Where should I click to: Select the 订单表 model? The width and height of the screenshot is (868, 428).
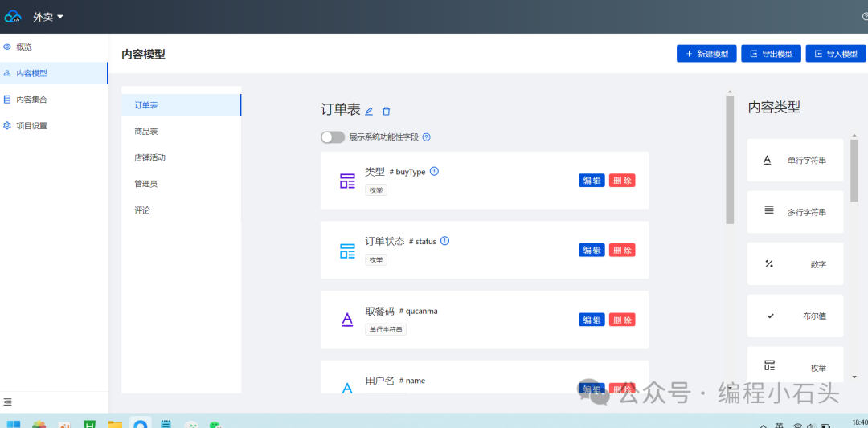tap(181, 105)
